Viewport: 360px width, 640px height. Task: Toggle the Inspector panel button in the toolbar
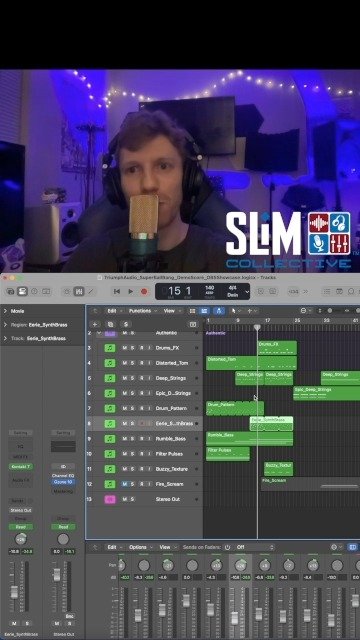(x=22, y=291)
